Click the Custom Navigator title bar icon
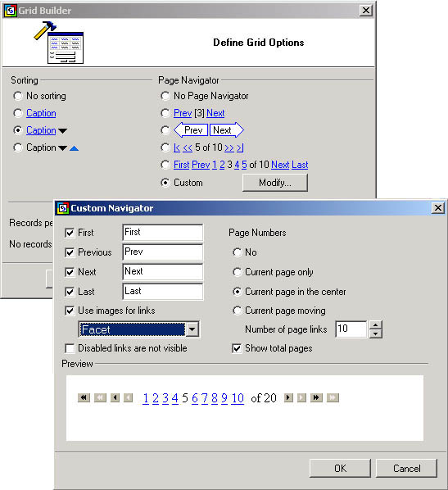 click(x=63, y=208)
